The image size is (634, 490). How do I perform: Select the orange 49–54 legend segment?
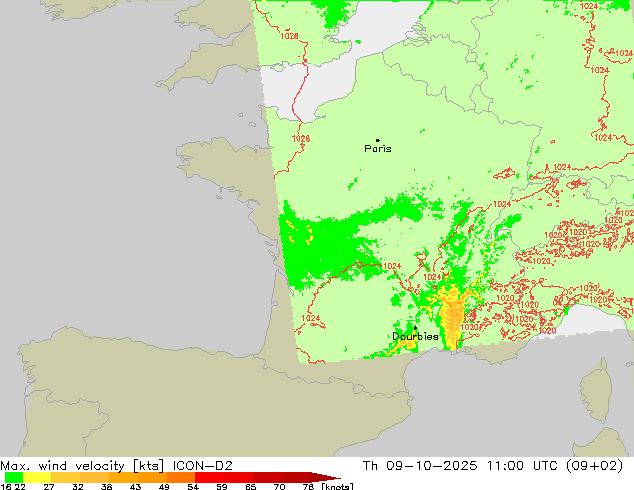(x=181, y=477)
